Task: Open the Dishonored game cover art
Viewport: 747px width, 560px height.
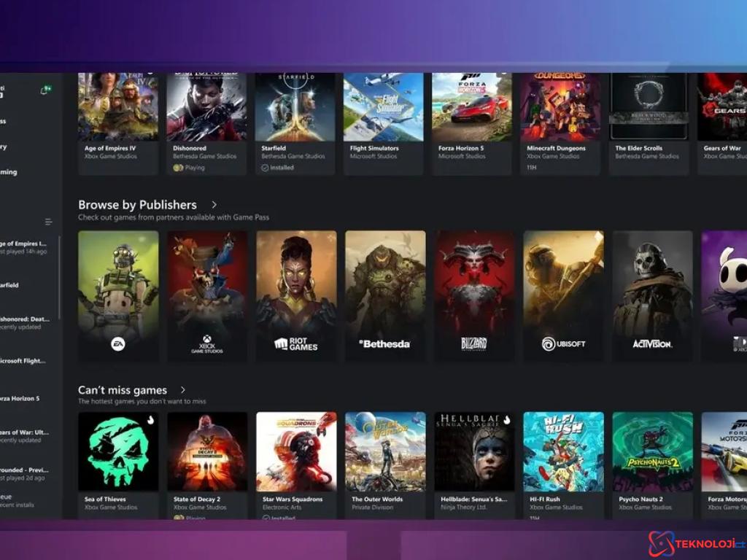Action: tap(206, 106)
